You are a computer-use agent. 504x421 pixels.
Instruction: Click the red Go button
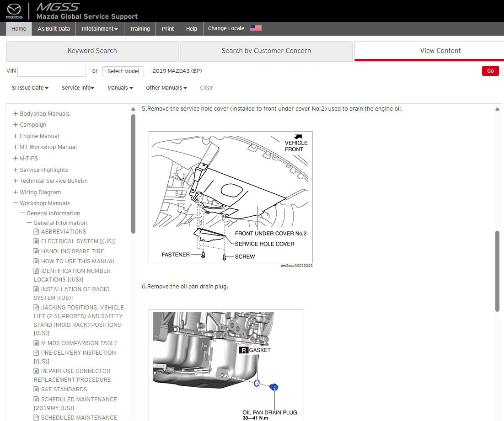click(x=490, y=71)
